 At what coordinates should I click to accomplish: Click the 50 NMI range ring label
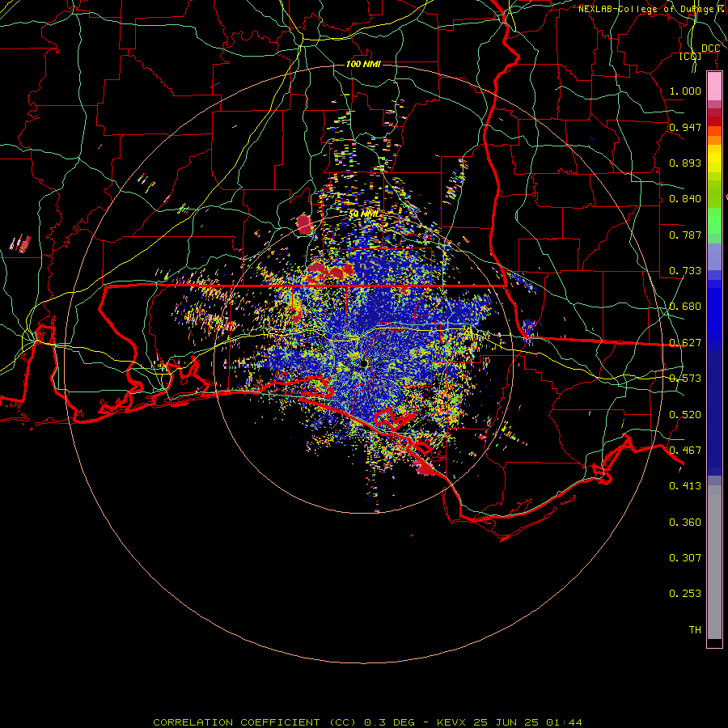click(363, 214)
